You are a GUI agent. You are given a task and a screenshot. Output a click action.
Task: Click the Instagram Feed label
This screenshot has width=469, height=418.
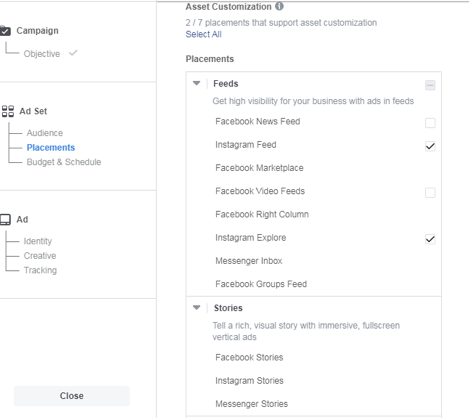coord(246,145)
